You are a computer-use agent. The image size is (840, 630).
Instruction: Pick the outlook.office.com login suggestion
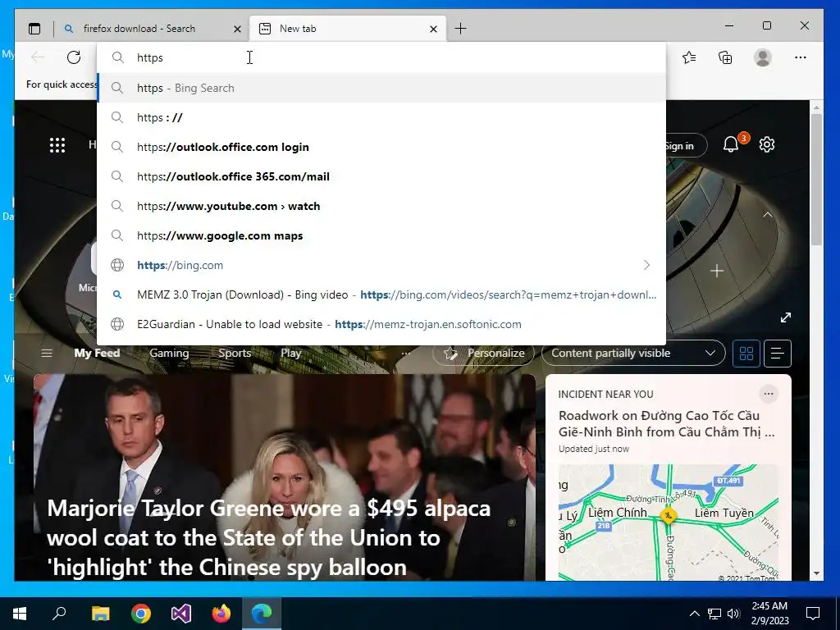click(381, 147)
